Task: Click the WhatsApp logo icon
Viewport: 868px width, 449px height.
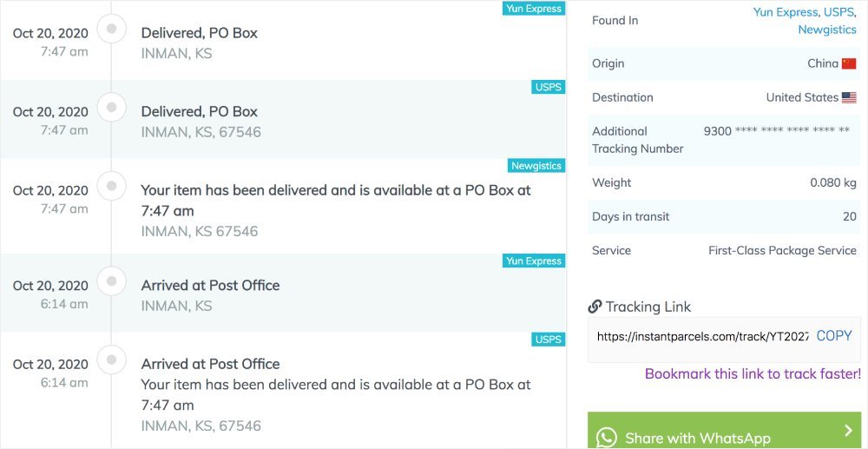Action: coord(606,438)
